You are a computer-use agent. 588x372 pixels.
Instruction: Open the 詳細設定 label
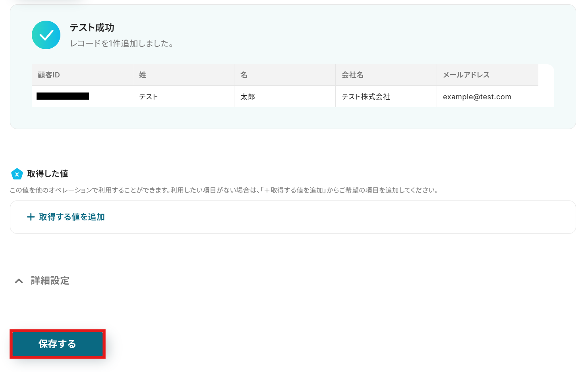(x=50, y=281)
